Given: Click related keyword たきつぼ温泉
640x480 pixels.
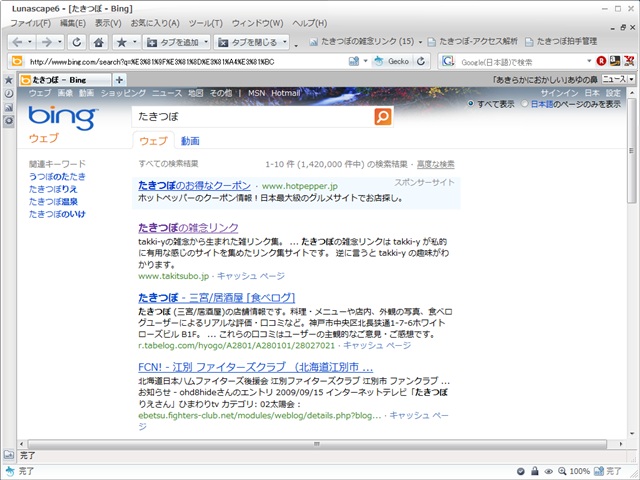Looking at the screenshot, I should click(53, 201).
